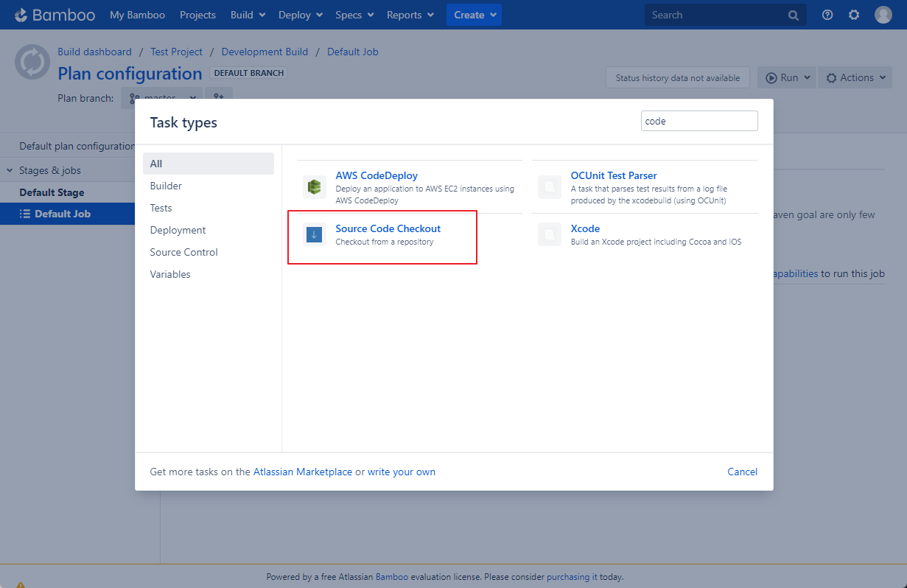The width and height of the screenshot is (907, 588).
Task: Select the Tests task category
Action: [x=209, y=208]
